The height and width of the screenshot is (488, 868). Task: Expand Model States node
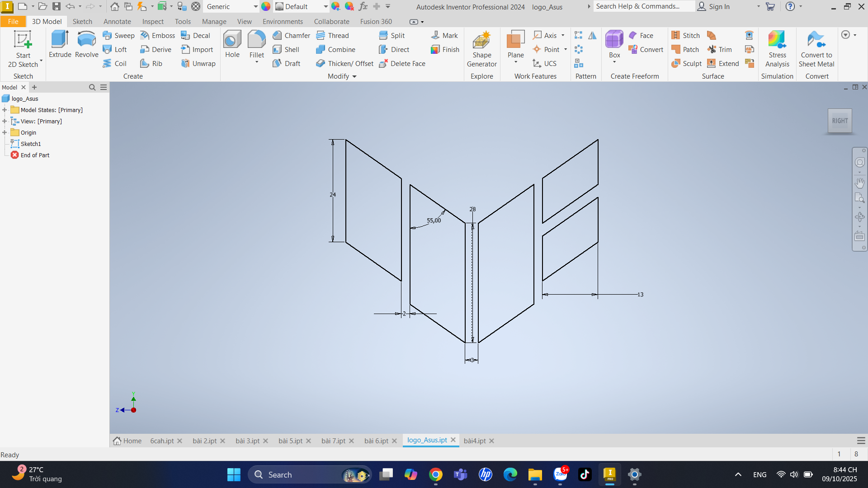(x=5, y=110)
